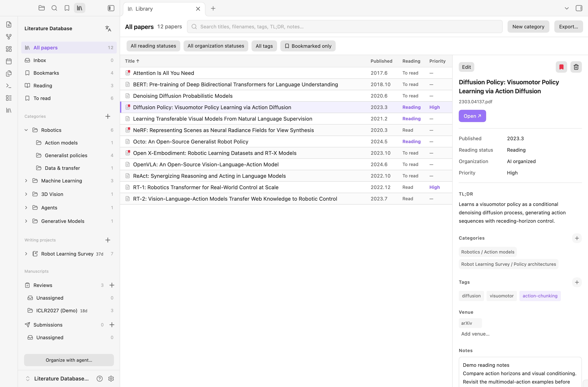The image size is (588, 387).
Task: Open the calendar icon in ribbon
Action: (x=9, y=61)
